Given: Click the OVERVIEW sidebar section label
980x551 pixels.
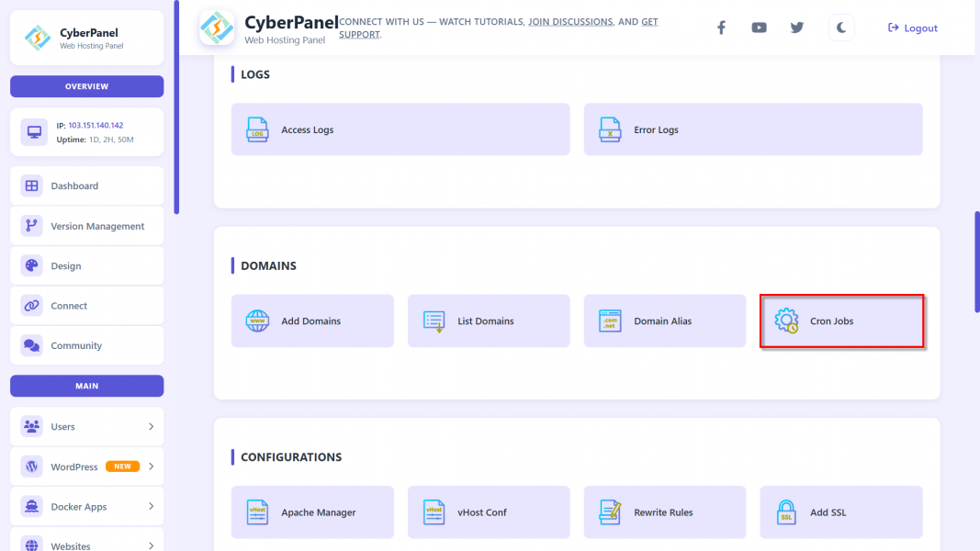Looking at the screenshot, I should [87, 86].
